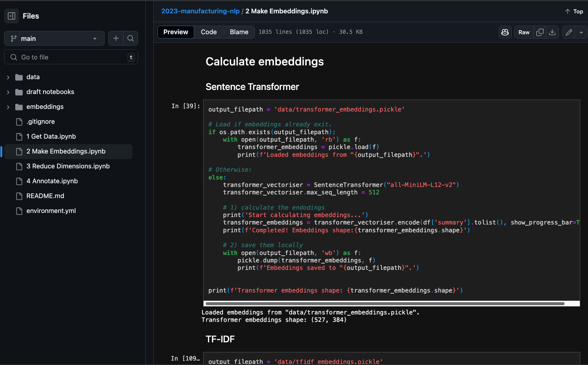Switch to the Blame tab
Image resolution: width=588 pixels, height=365 pixels.
239,32
